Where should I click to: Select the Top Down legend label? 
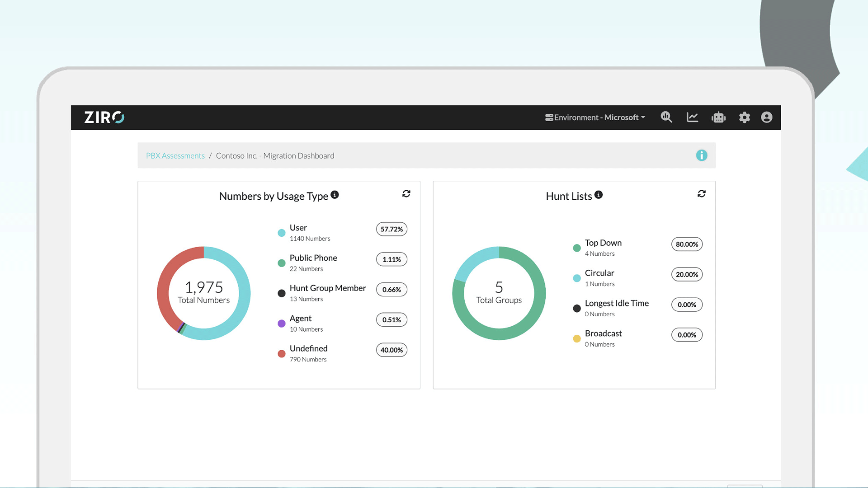603,243
